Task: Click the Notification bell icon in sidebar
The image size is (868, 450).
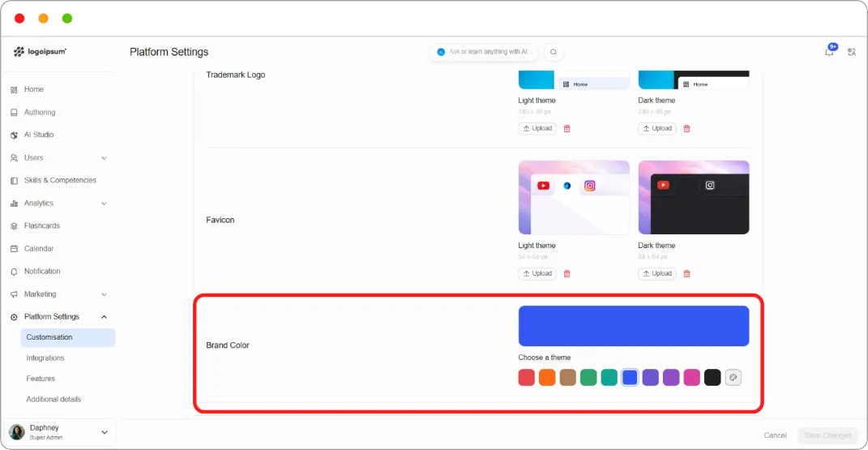Action: [x=14, y=272]
